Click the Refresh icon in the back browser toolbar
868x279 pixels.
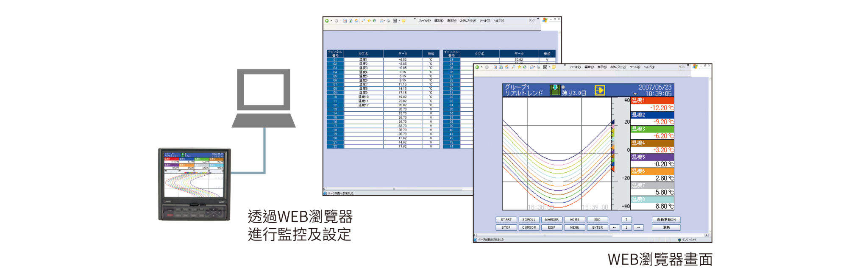pos(351,20)
